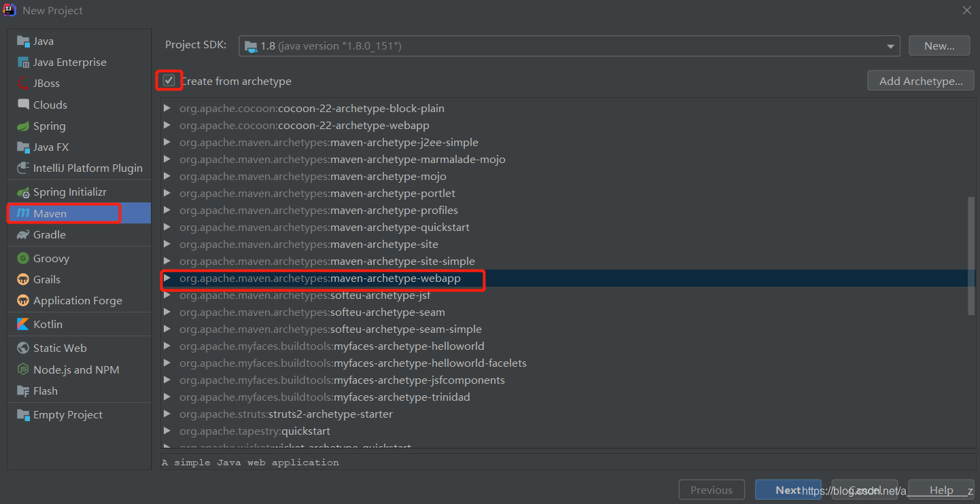
Task: Click the Application Forge icon
Action: point(23,300)
